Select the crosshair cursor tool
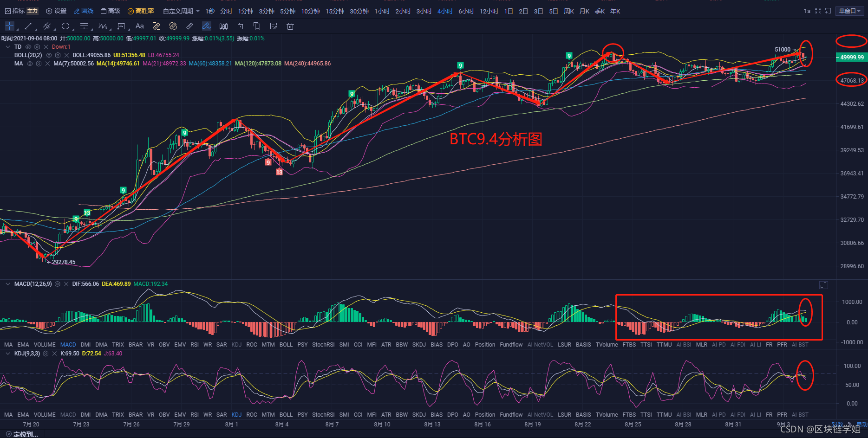This screenshot has width=868, height=438. tap(9, 26)
